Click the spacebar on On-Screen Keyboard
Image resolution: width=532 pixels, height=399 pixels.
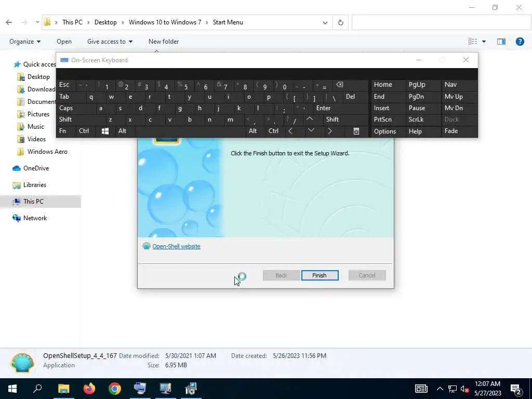click(190, 131)
